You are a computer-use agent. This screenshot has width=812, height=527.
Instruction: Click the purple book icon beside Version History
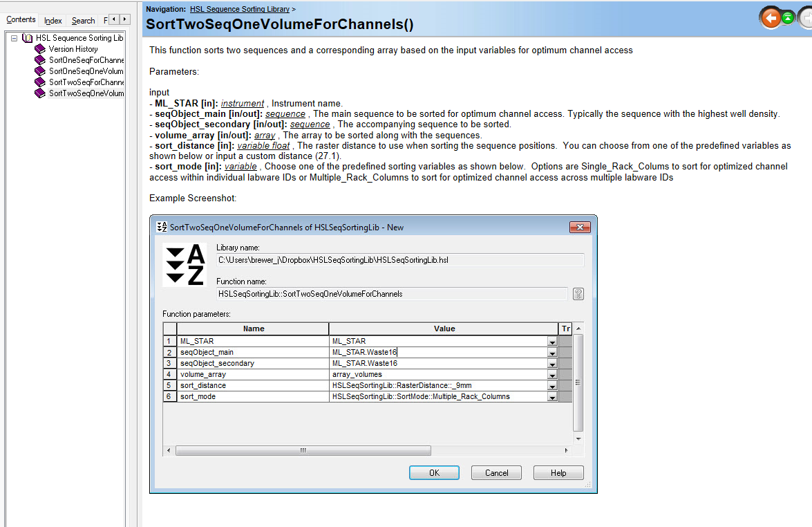point(40,49)
